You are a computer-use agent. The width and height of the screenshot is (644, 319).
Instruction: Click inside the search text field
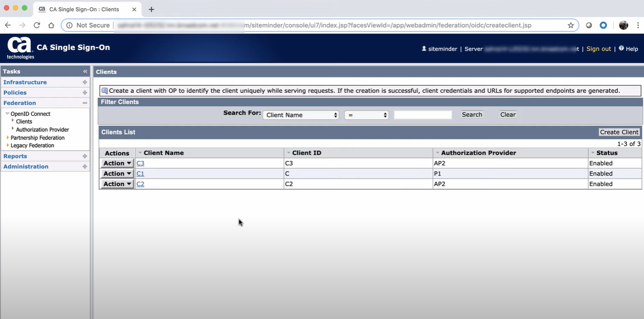[422, 114]
